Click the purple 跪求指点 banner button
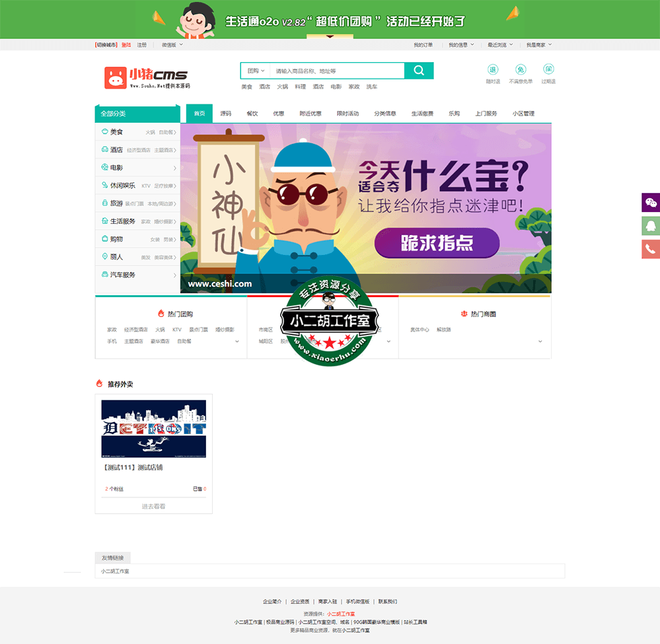This screenshot has width=660, height=644. click(x=437, y=243)
